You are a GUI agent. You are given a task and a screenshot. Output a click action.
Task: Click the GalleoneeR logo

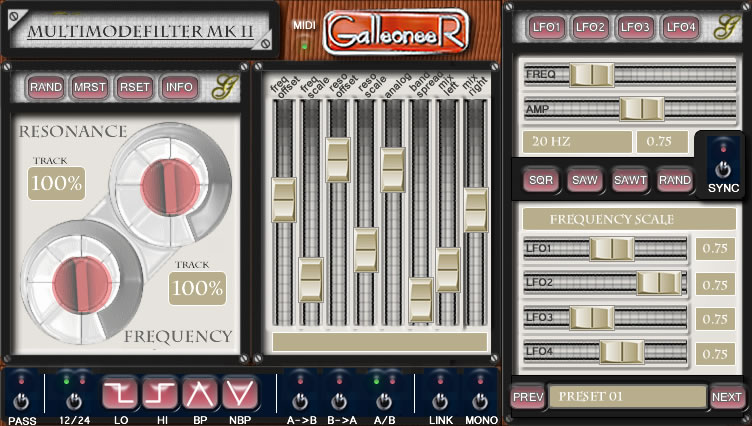396,31
